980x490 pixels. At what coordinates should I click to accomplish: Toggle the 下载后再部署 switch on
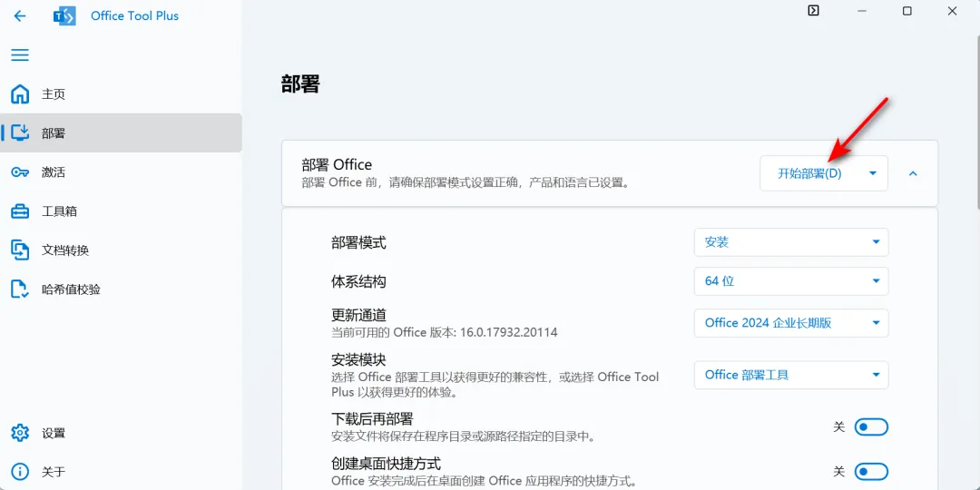(871, 426)
